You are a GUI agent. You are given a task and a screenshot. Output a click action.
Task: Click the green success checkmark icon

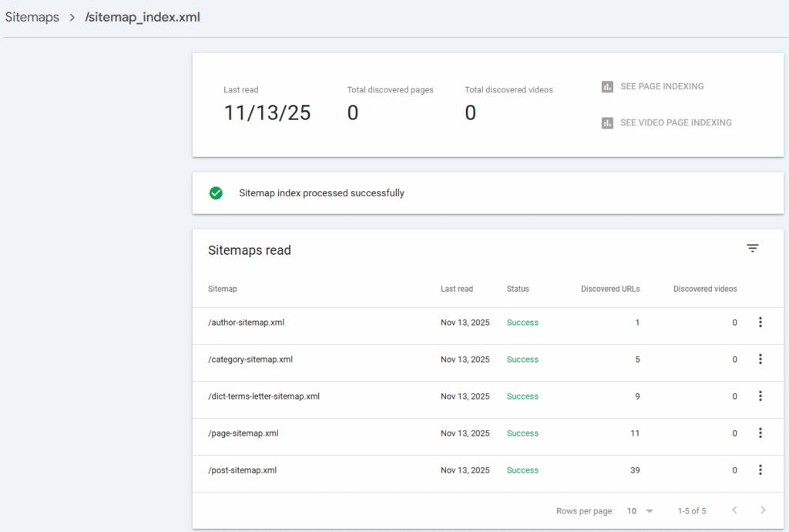216,193
